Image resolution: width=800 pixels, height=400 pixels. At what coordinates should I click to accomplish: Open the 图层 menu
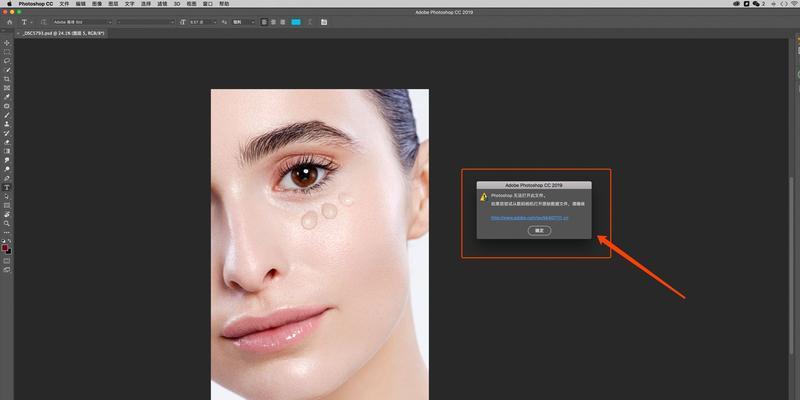[x=113, y=4]
